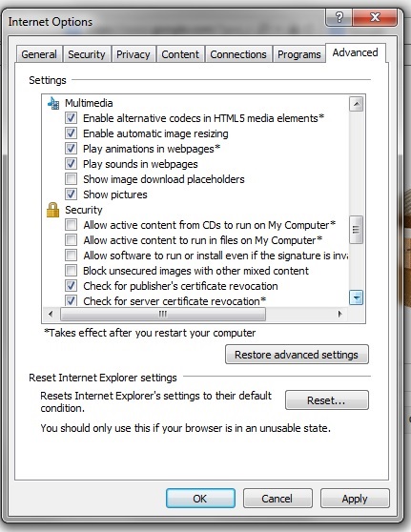Click the scroll down arrow in settings list
The image size is (411, 532).
[356, 297]
